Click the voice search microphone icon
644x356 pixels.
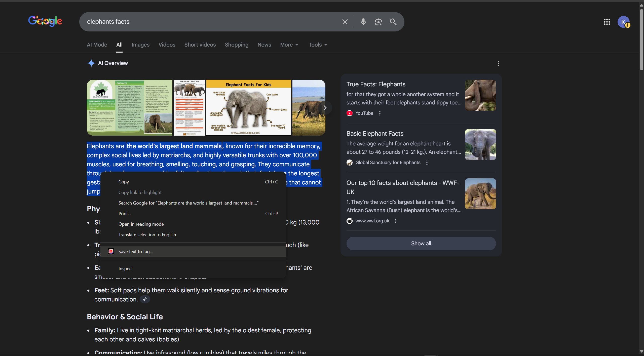pyautogui.click(x=363, y=22)
